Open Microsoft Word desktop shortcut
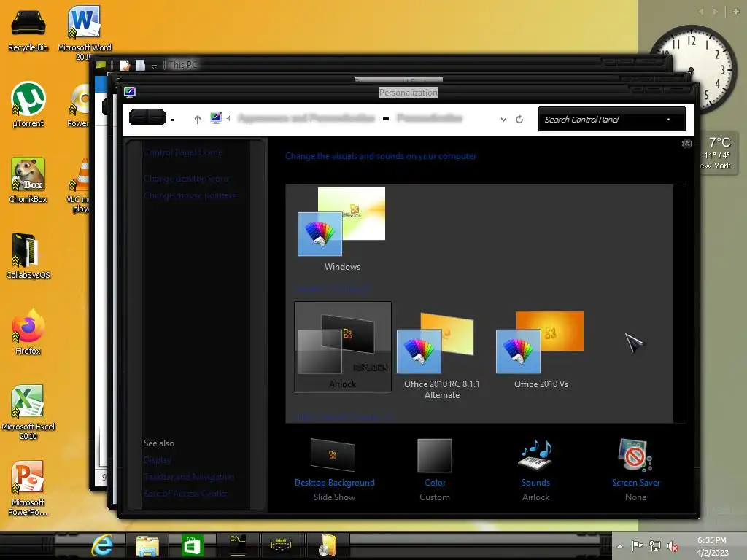 click(x=85, y=32)
